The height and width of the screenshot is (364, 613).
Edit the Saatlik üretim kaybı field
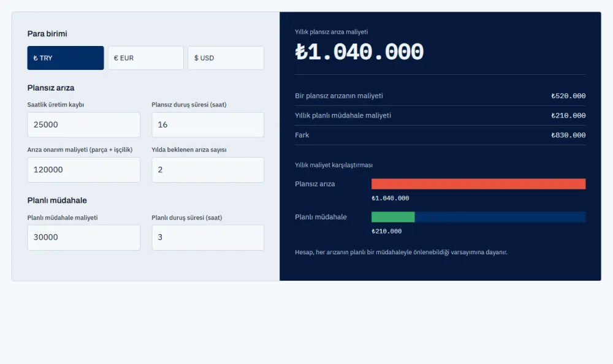83,125
